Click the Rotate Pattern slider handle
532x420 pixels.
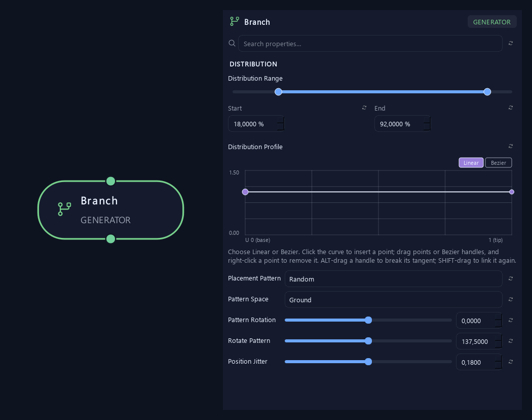(x=368, y=341)
